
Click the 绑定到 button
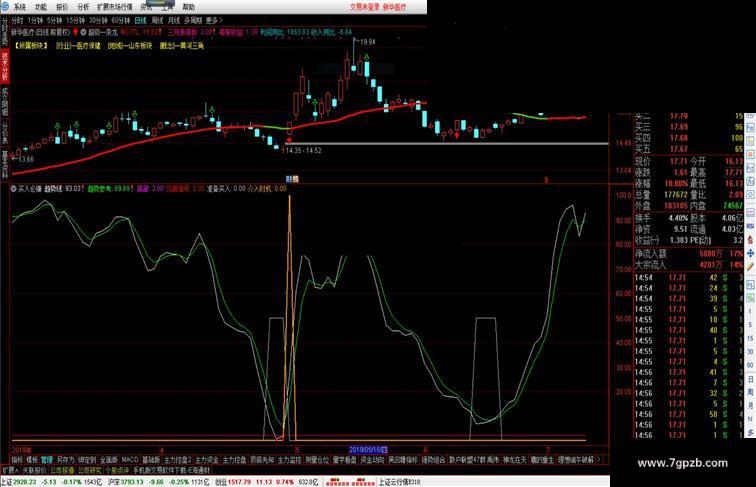[87, 460]
